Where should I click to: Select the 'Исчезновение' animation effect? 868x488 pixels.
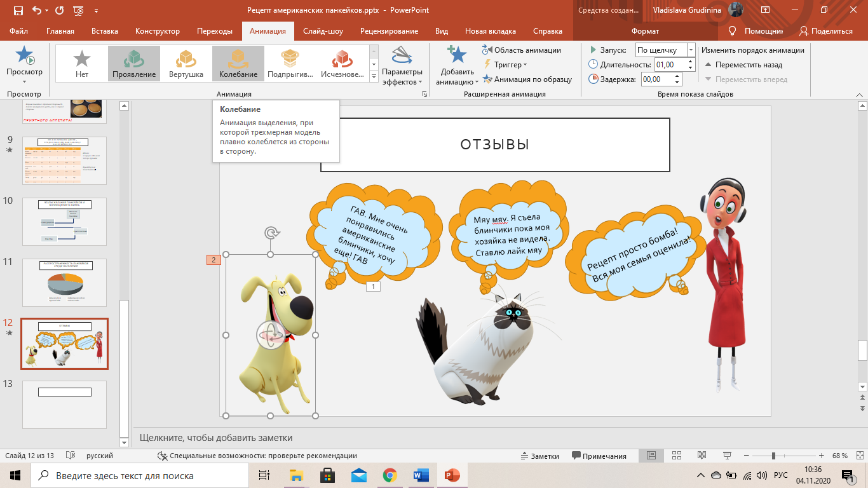tap(342, 64)
